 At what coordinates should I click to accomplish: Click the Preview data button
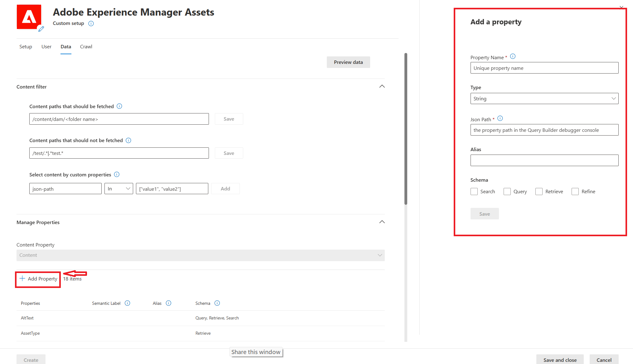[x=348, y=62]
